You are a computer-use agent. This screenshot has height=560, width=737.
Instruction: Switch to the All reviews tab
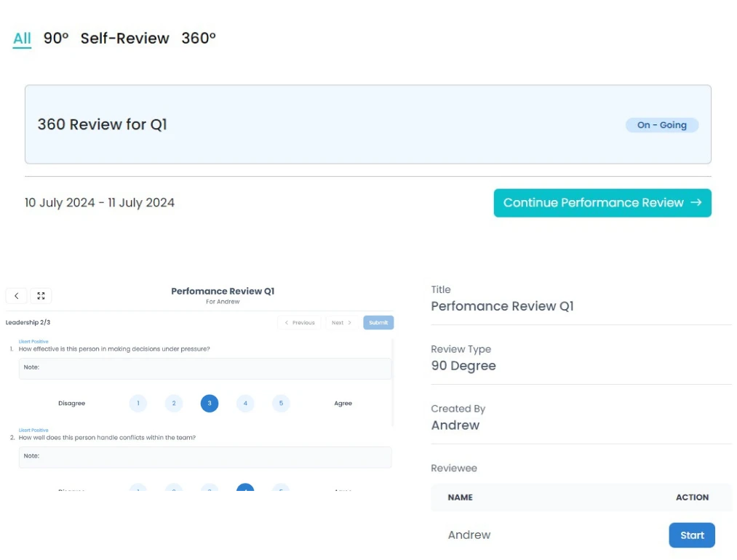coord(22,39)
